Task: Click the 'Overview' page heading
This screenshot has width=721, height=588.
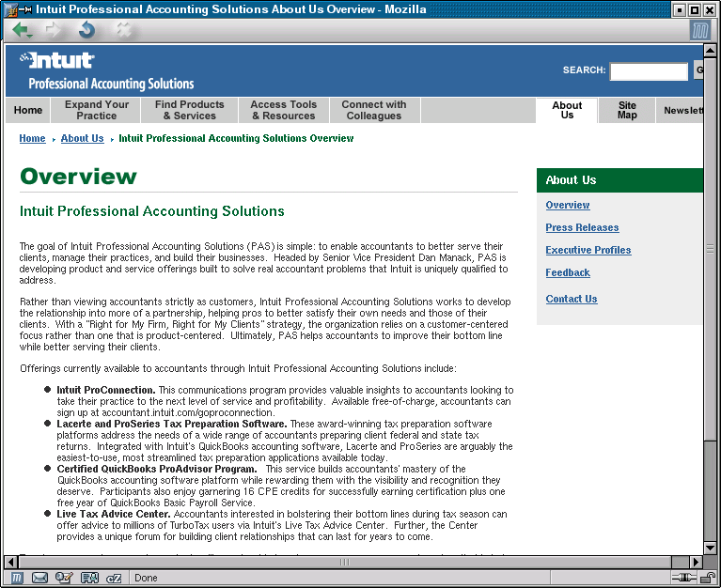Action: coord(78,177)
